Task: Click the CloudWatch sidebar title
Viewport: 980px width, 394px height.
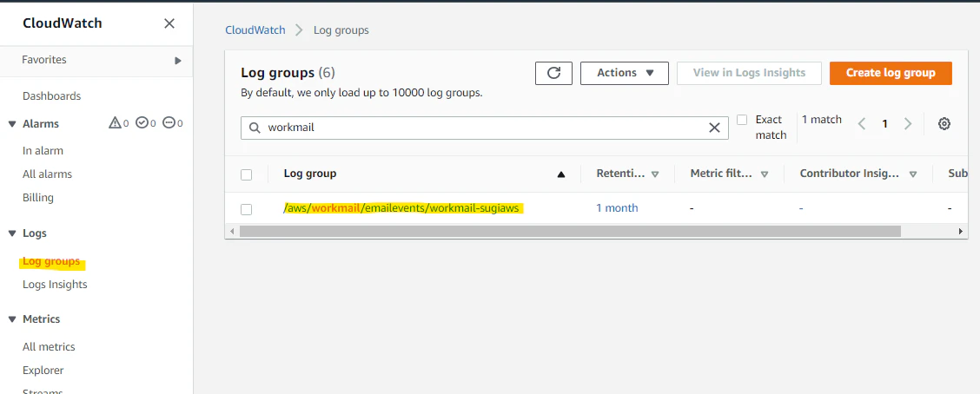Action: [x=63, y=23]
